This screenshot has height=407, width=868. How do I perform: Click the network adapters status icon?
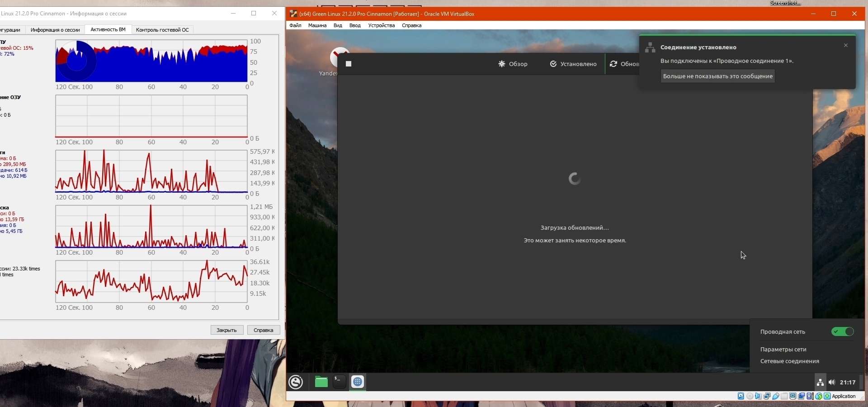[x=767, y=396]
